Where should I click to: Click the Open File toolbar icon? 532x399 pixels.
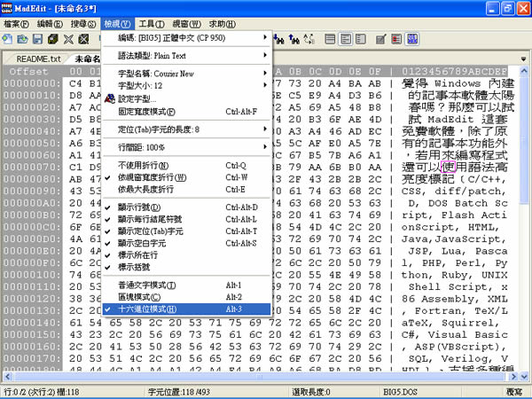pyautogui.click(x=22, y=39)
